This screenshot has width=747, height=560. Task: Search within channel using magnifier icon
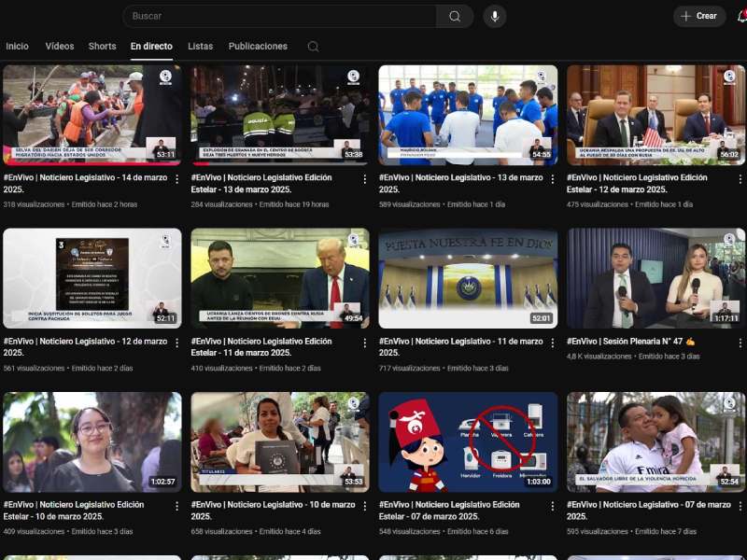click(313, 47)
